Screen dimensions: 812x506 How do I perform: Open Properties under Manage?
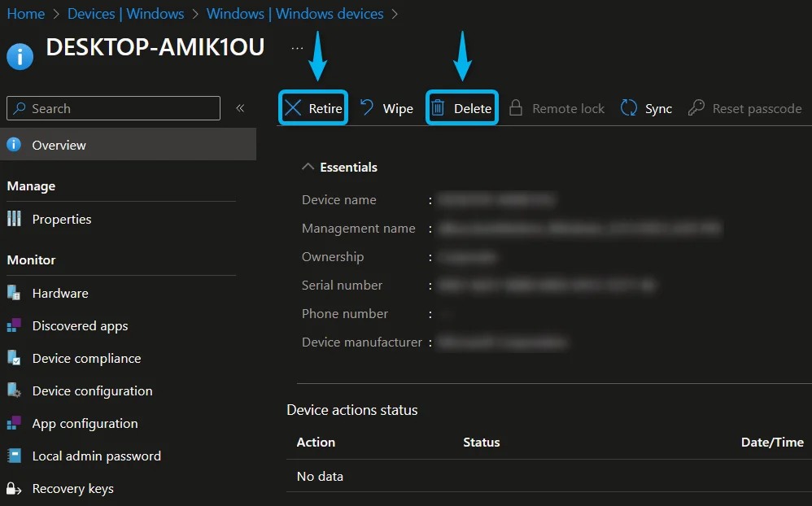tap(61, 219)
